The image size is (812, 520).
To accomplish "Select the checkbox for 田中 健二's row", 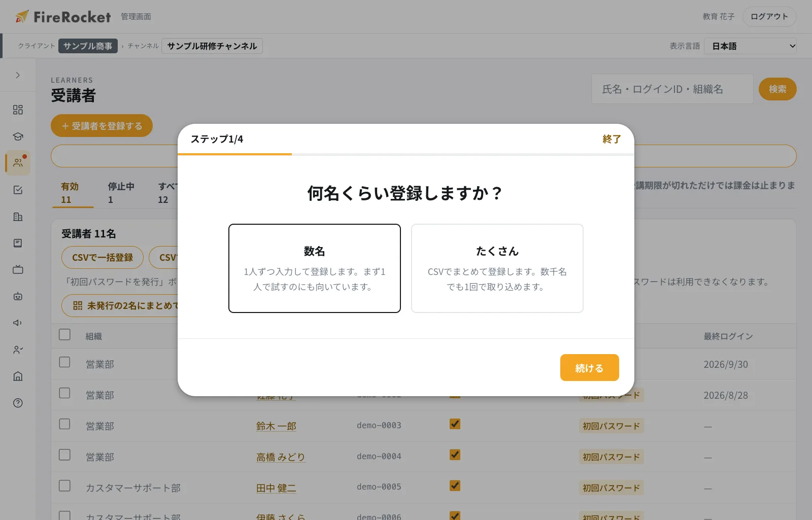I will 64,486.
